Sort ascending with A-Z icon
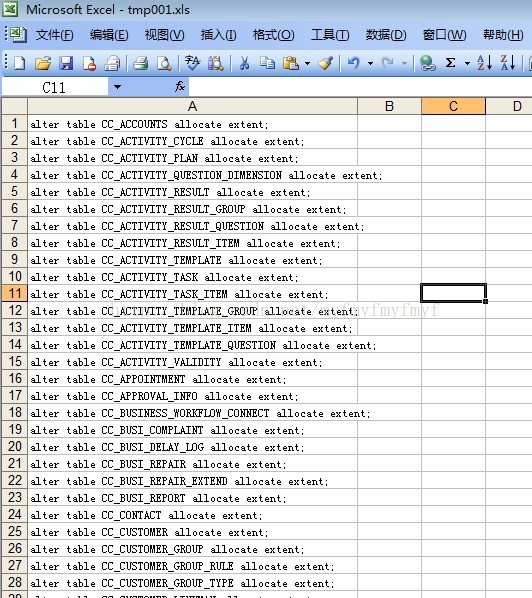Screen dimensions: 532x598 [x=484, y=63]
